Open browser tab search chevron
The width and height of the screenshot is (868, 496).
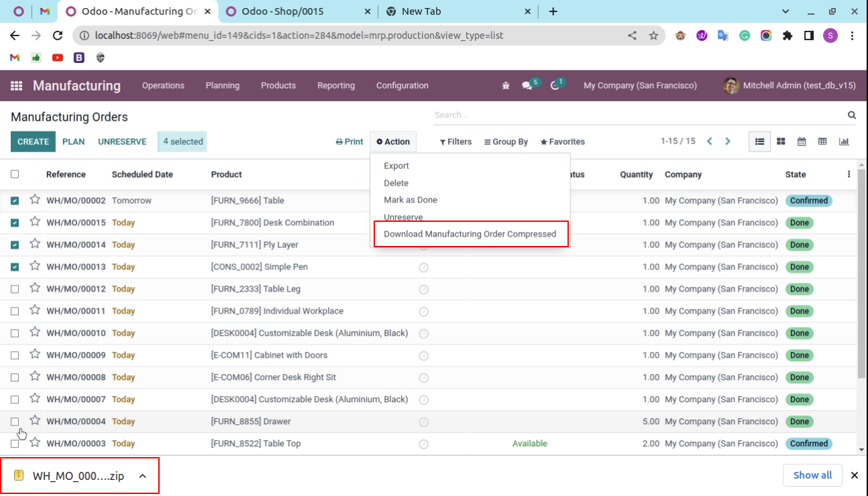pyautogui.click(x=787, y=11)
